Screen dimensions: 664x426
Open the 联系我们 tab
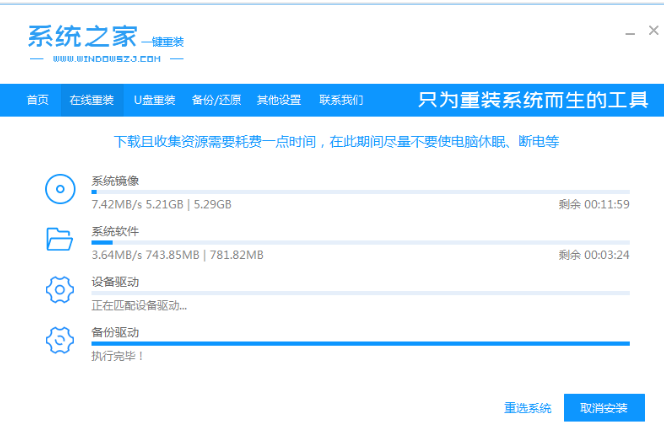pos(341,100)
